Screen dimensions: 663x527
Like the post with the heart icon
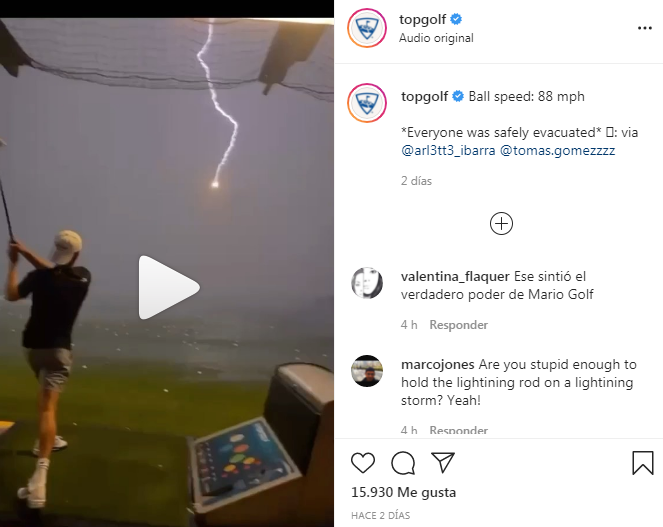point(363,463)
